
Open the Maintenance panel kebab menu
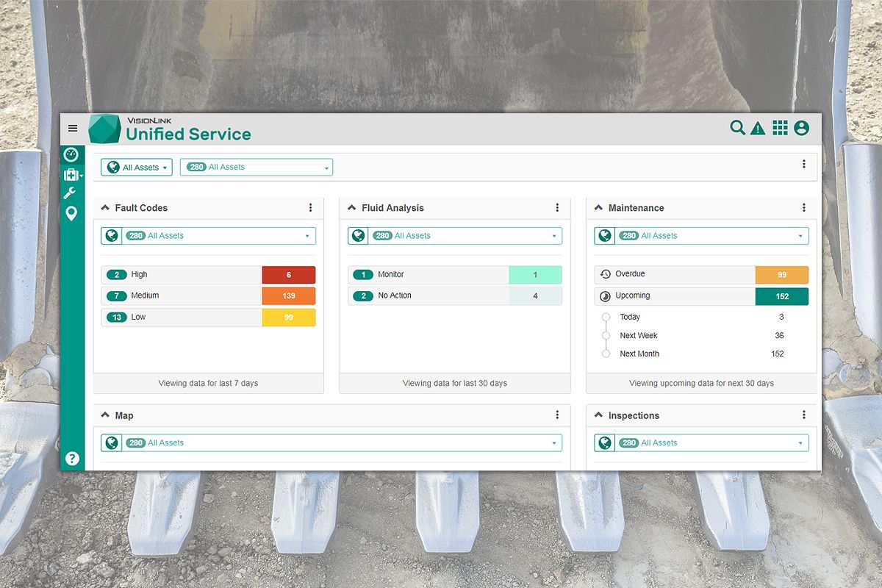804,208
